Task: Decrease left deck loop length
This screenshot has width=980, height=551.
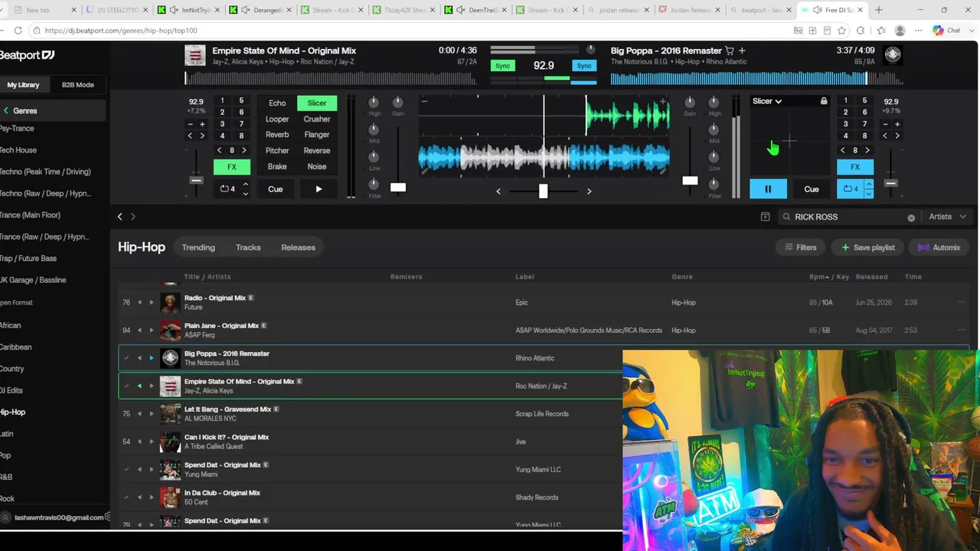Action: coord(245,194)
